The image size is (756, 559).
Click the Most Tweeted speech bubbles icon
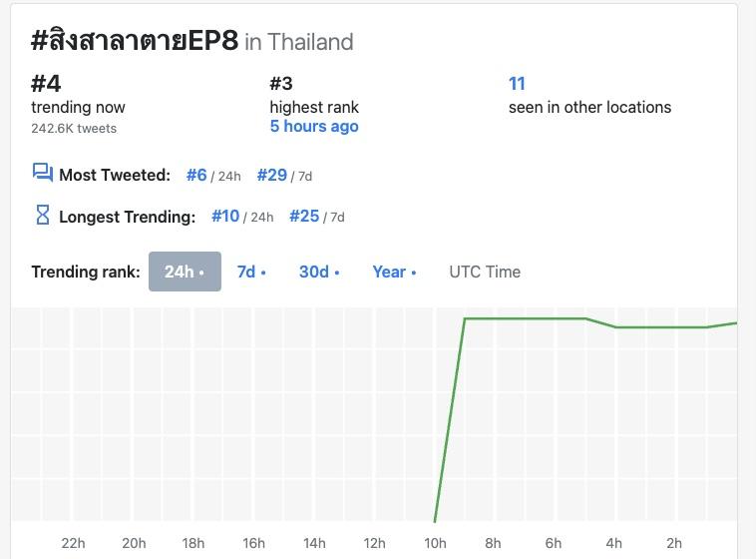pos(42,174)
